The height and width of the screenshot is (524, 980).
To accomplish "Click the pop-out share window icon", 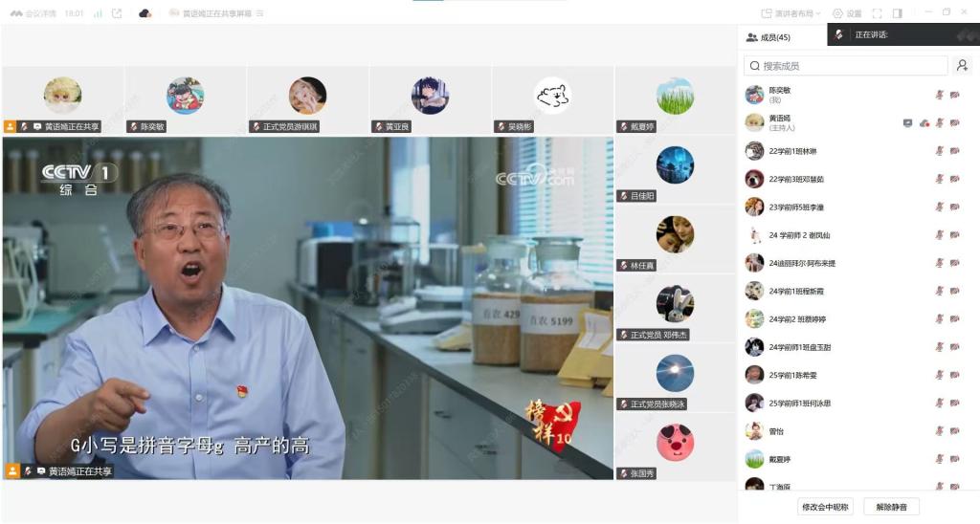I will coord(117,13).
